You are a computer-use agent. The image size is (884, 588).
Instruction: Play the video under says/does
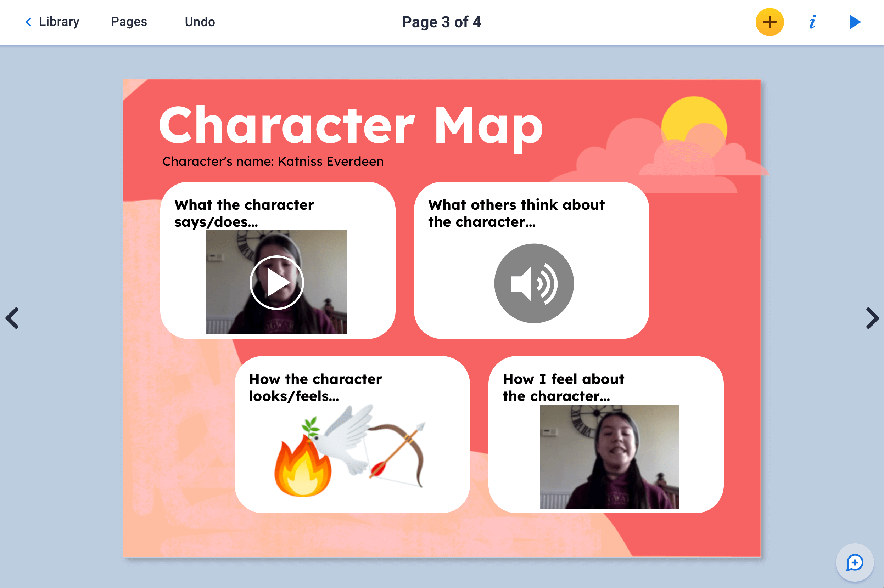pos(276,282)
